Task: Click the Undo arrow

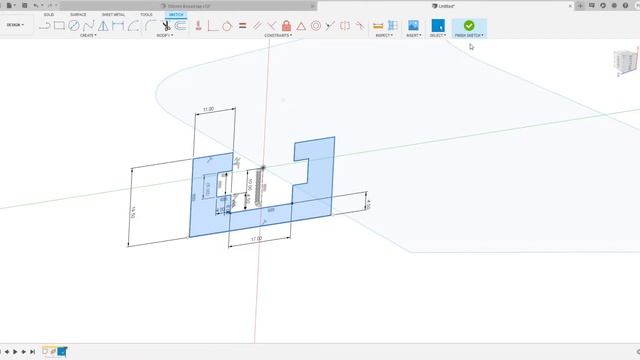Action: (36, 6)
